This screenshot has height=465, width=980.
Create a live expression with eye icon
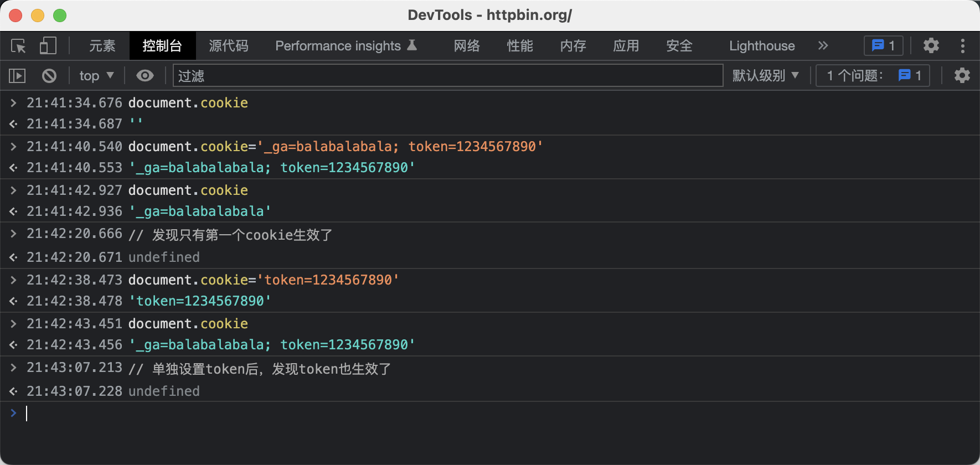click(x=145, y=76)
